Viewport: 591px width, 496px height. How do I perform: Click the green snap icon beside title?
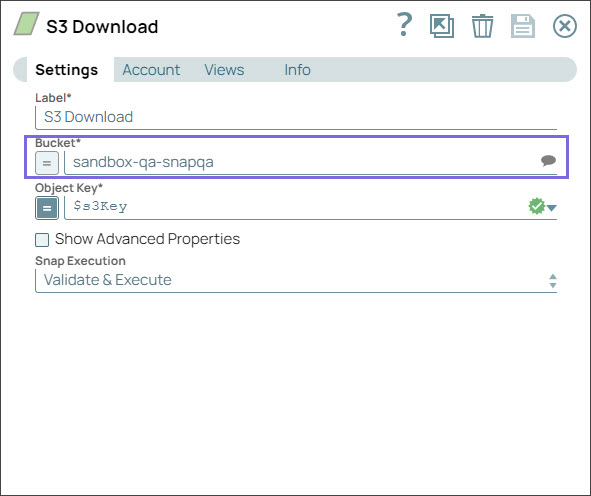pyautogui.click(x=26, y=24)
